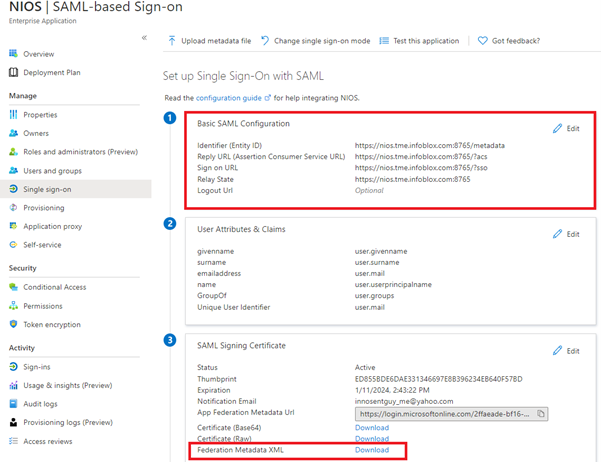Select Users and groups in sidebar
Image resolution: width=601 pixels, height=462 pixels.
click(53, 170)
